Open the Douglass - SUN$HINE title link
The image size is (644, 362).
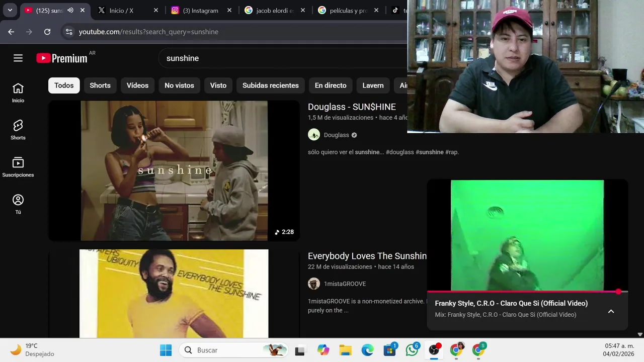tap(352, 107)
